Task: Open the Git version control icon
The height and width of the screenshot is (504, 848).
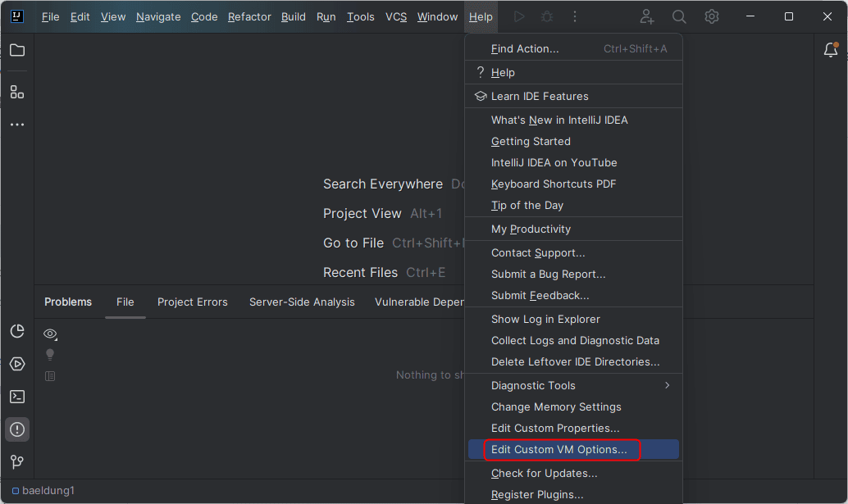Action: coord(17,462)
